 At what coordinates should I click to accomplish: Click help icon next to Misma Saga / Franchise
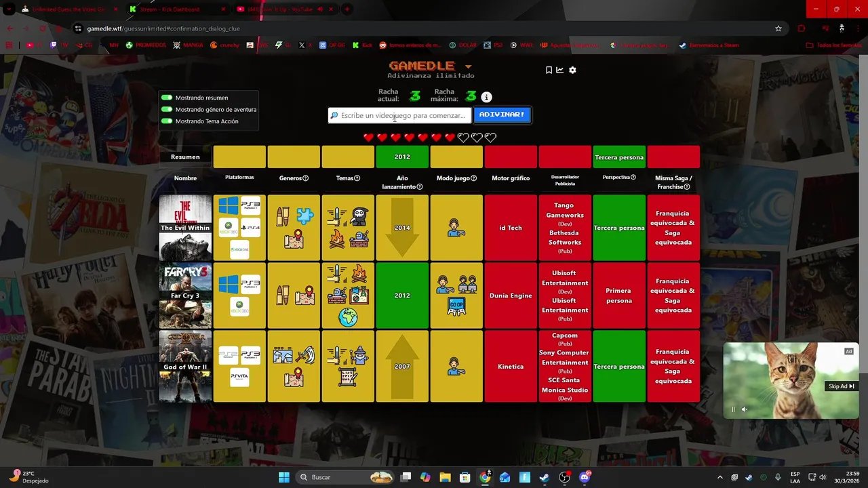coord(687,187)
